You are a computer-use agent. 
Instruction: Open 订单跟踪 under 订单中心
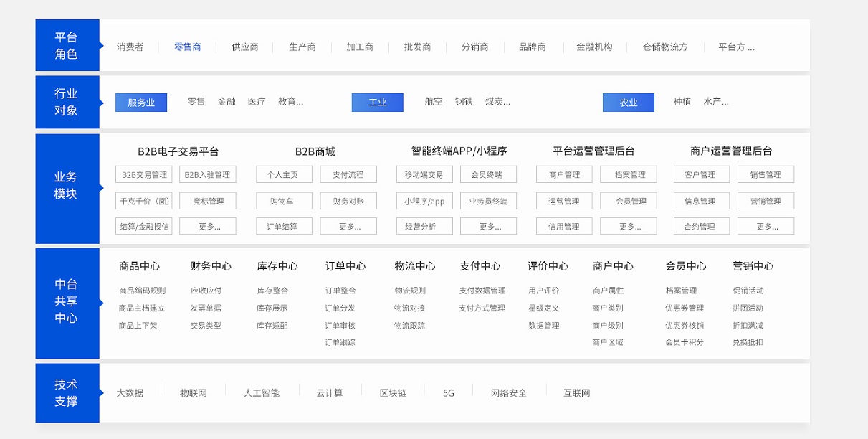(340, 342)
